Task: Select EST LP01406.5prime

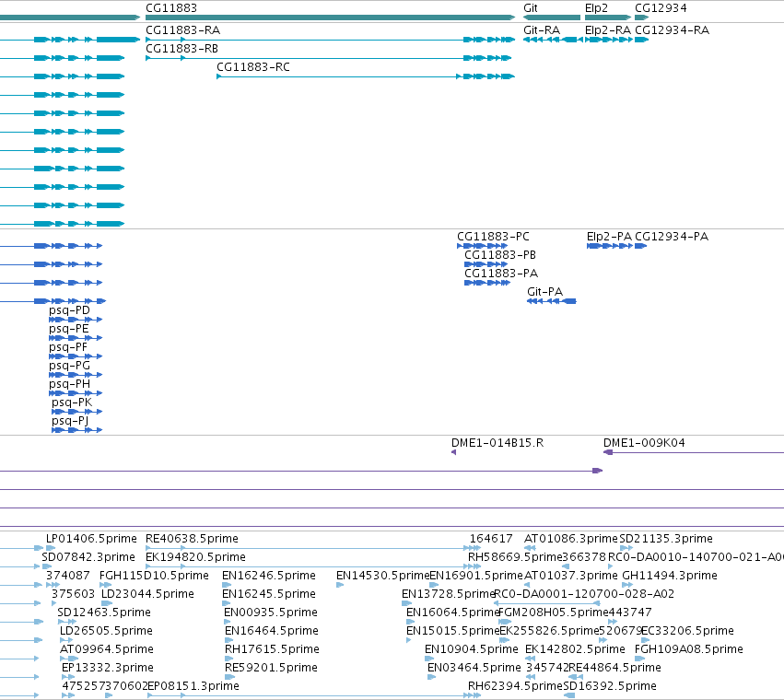Action: [x=91, y=539]
